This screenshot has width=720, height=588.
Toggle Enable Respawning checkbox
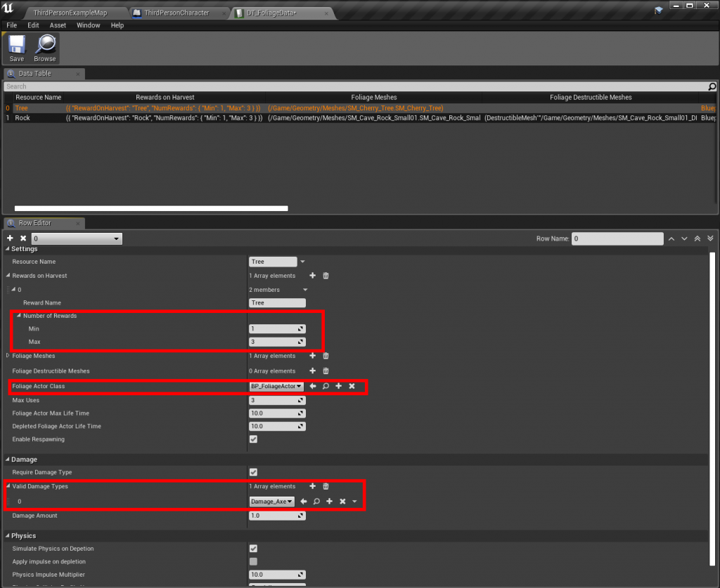[x=253, y=440]
